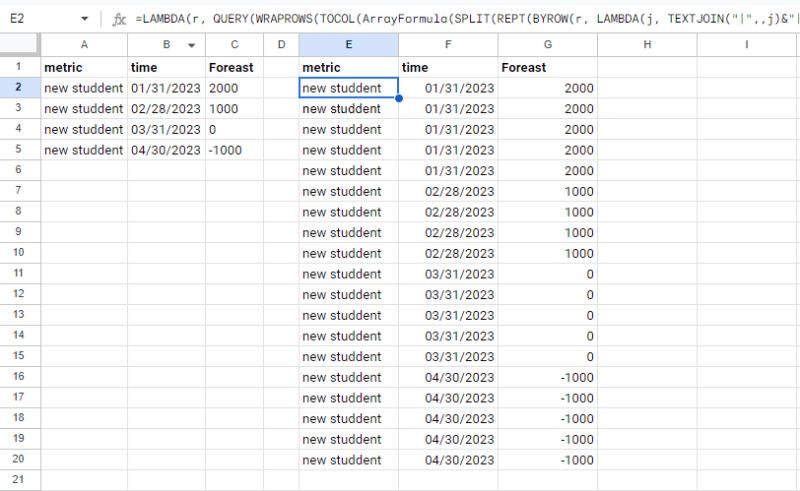Select column E header
800x491 pixels.
click(x=348, y=45)
